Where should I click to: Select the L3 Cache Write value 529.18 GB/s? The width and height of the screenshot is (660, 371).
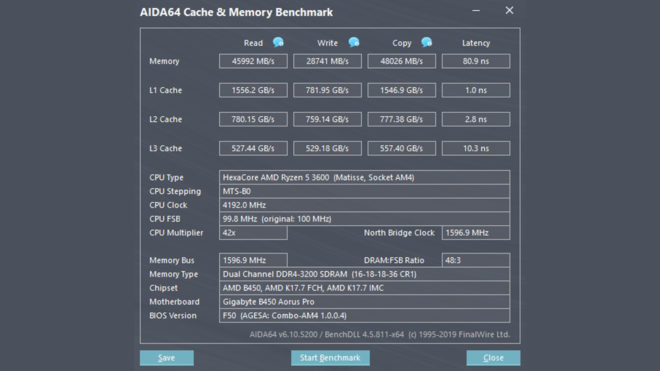327,148
